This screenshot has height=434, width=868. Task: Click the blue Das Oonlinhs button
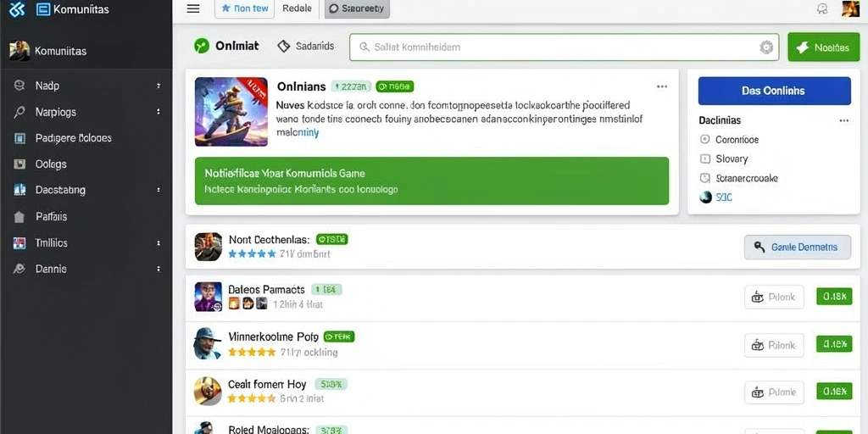coord(775,91)
